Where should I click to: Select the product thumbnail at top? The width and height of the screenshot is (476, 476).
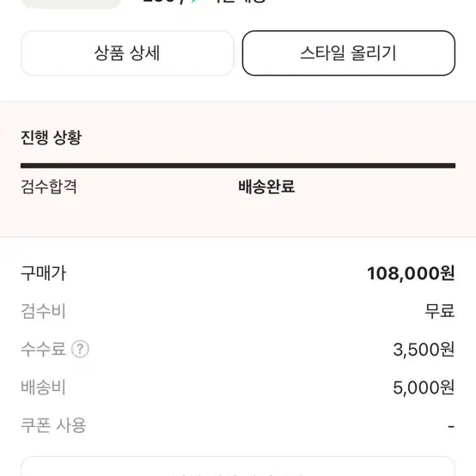click(71, 3)
